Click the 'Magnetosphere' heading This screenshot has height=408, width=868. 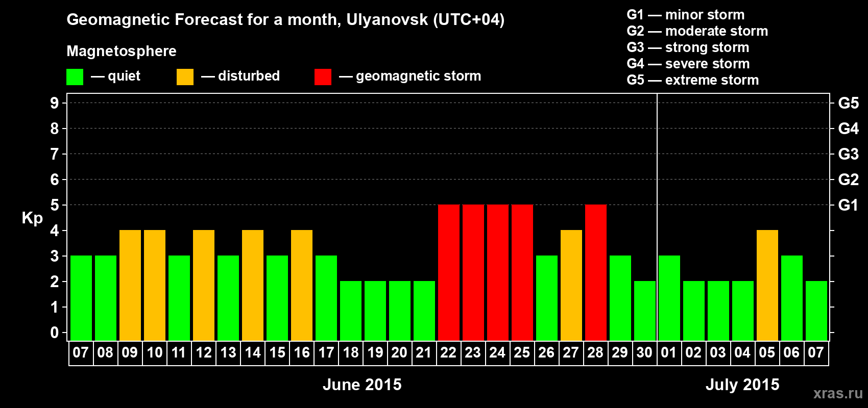tap(122, 51)
